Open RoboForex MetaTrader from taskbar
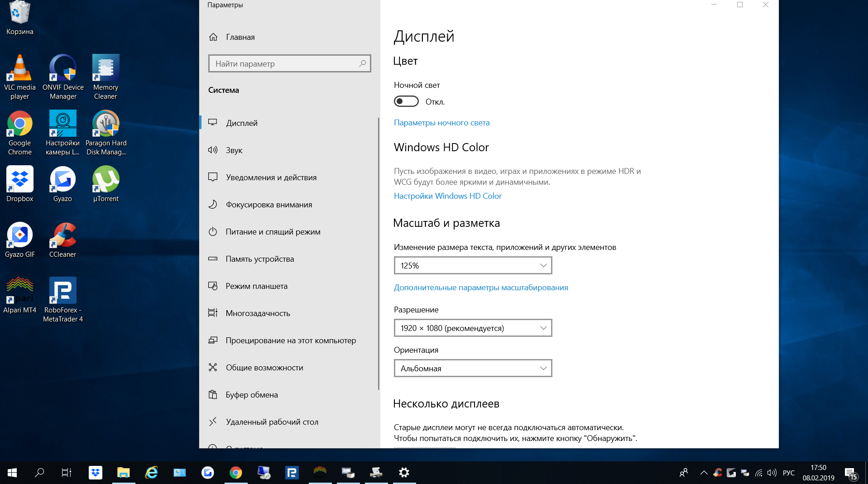Screen dimensions: 868x484 (292, 473)
